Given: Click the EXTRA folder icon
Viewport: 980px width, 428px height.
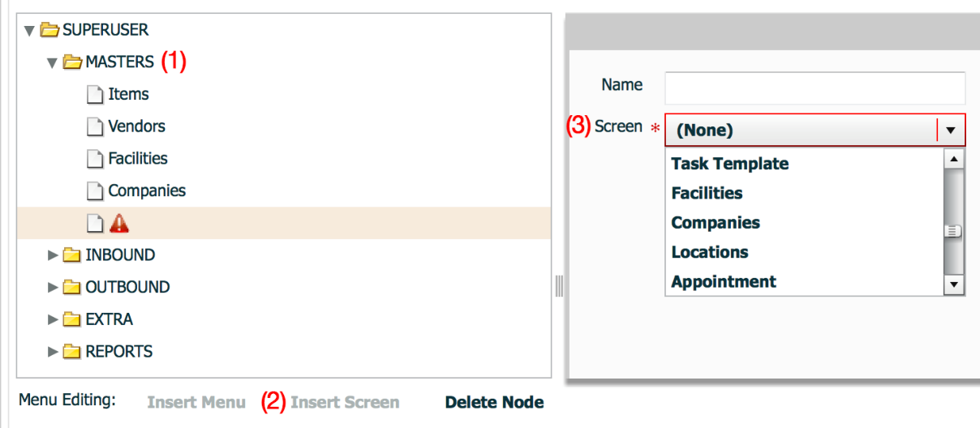Looking at the screenshot, I should 72,319.
